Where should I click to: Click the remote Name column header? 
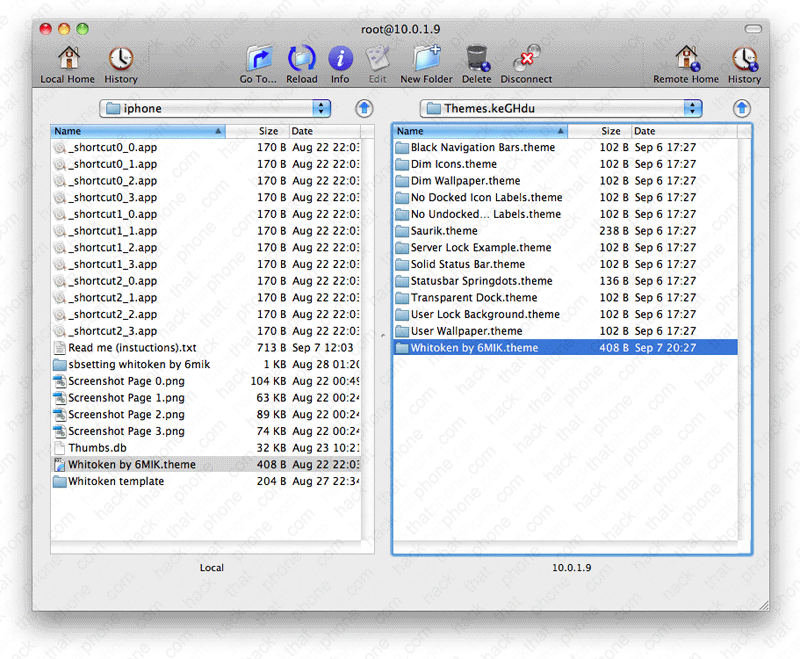pyautogui.click(x=480, y=131)
